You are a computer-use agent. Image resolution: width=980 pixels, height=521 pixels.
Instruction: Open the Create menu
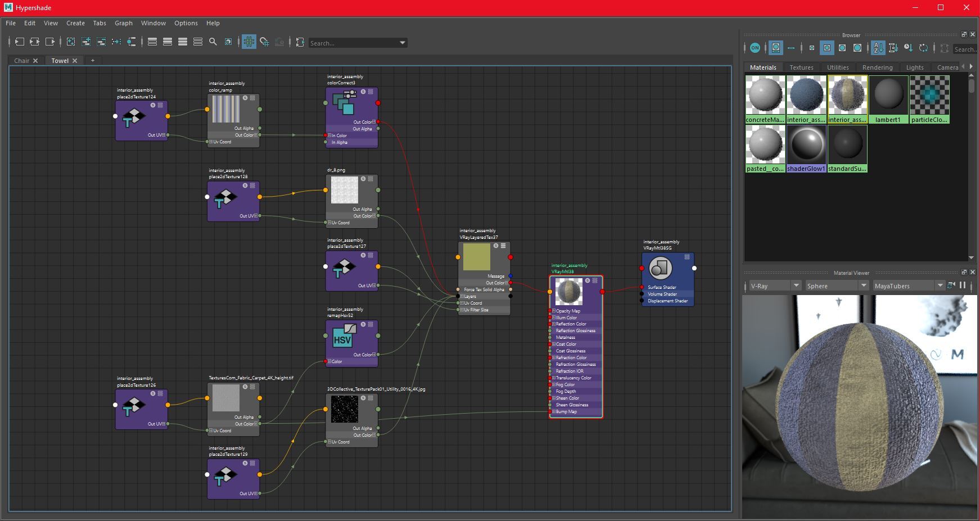[x=75, y=23]
